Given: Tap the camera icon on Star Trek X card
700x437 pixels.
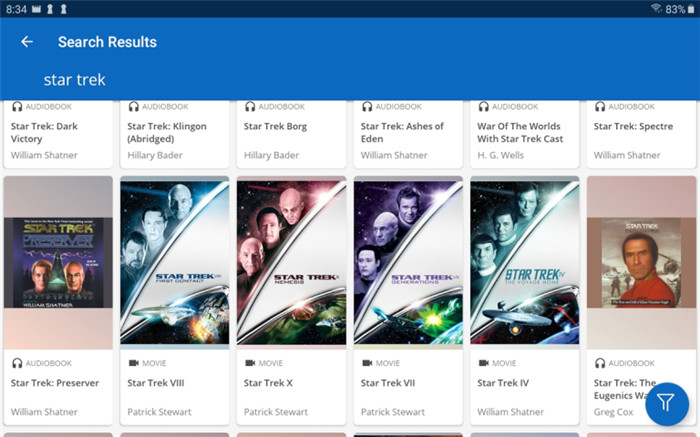Looking at the screenshot, I should [250, 363].
